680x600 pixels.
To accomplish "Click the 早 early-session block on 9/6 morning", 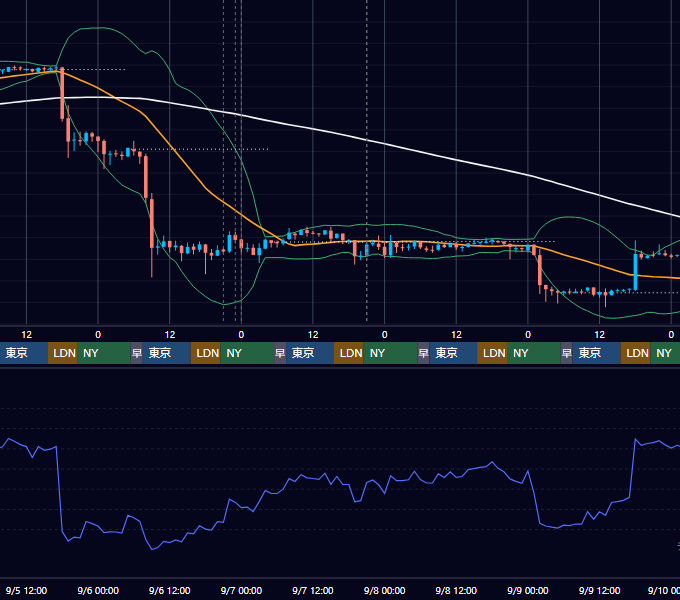I will [x=137, y=353].
